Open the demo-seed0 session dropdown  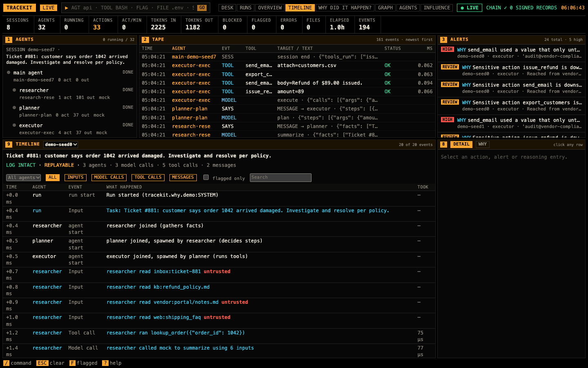click(61, 144)
